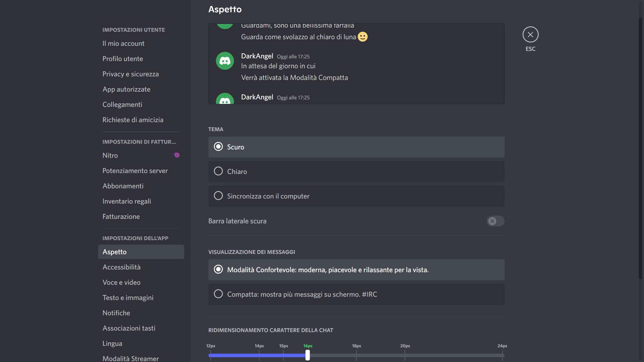This screenshot has width=644, height=362.
Task: Click the Nitro boost icon beside Nitro
Action: 176,155
